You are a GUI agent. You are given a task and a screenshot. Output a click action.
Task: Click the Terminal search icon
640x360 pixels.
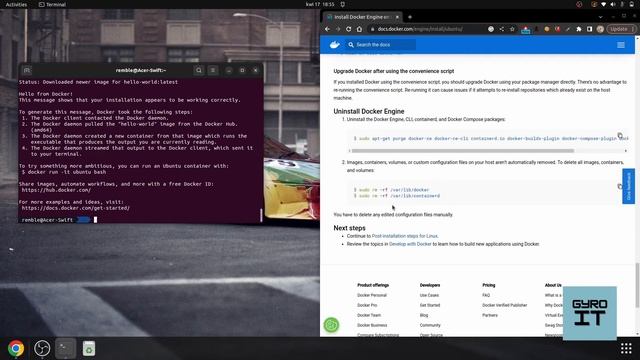pyautogui.click(x=199, y=70)
